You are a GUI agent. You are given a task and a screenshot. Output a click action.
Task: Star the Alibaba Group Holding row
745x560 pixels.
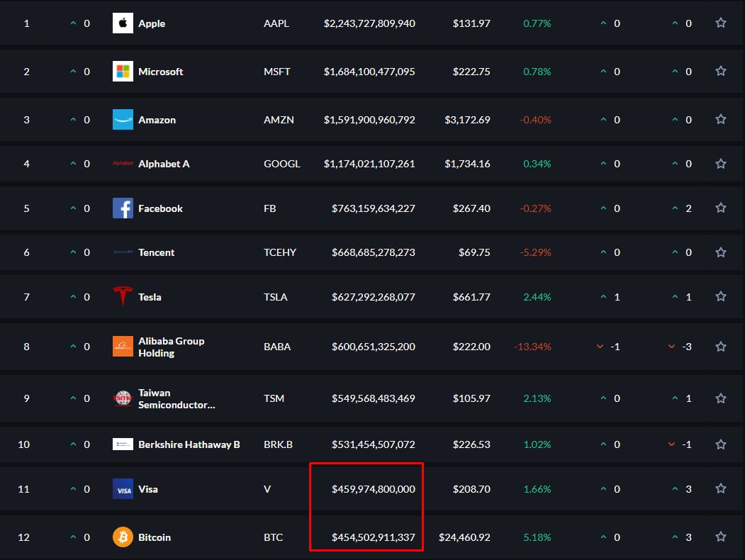point(720,346)
